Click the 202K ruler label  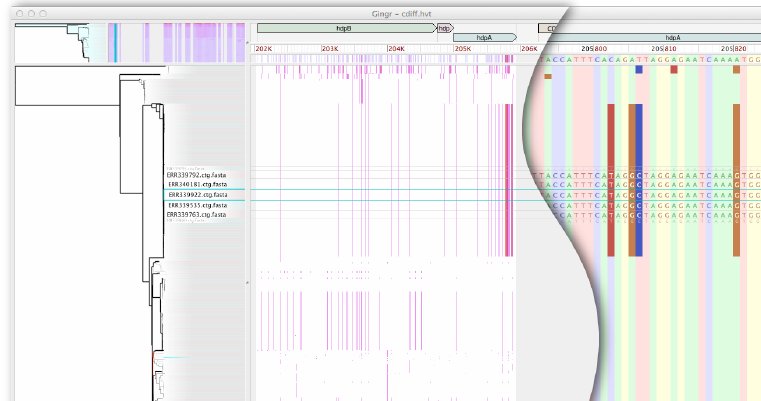(x=264, y=49)
